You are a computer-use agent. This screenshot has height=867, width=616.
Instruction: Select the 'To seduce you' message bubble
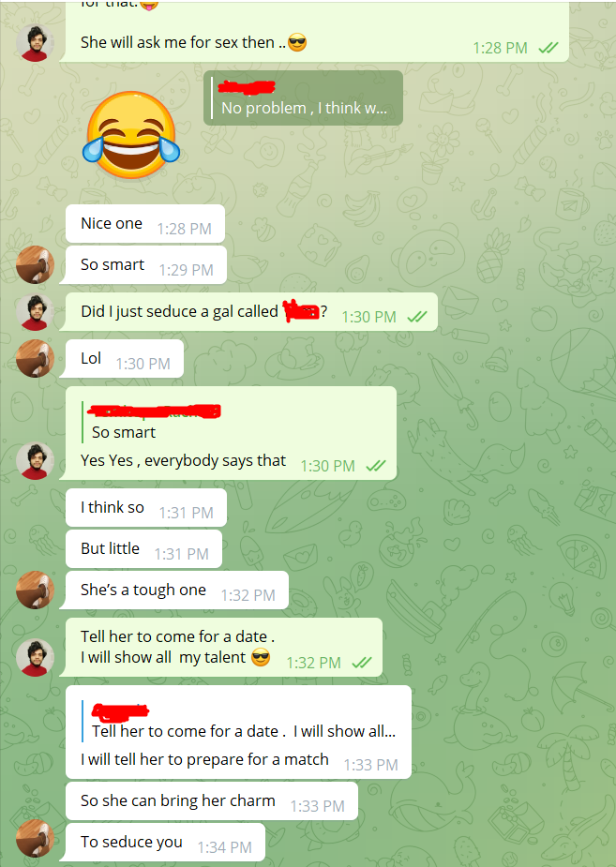pos(165,842)
